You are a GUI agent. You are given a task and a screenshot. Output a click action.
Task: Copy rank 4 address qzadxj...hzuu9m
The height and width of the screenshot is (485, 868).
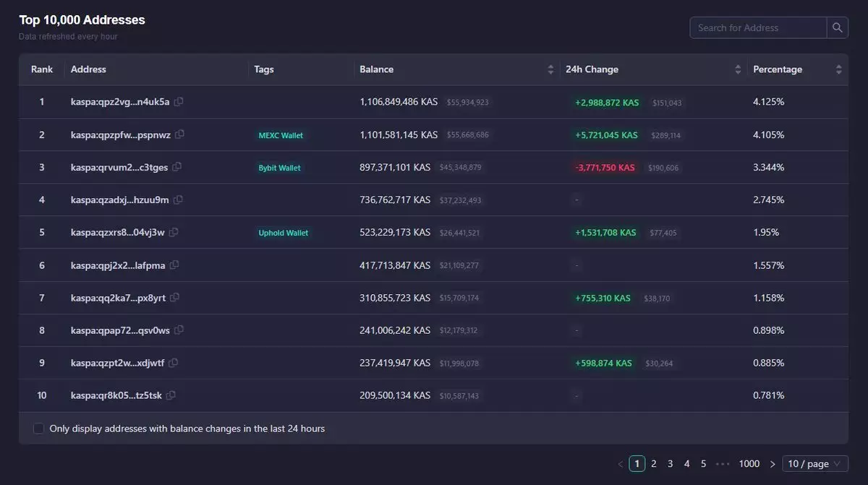(178, 199)
